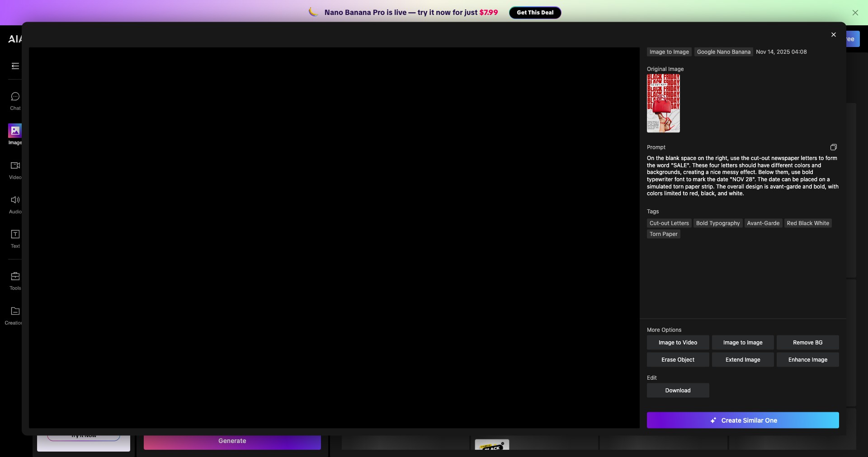Select the Avant-Garde tag

763,223
